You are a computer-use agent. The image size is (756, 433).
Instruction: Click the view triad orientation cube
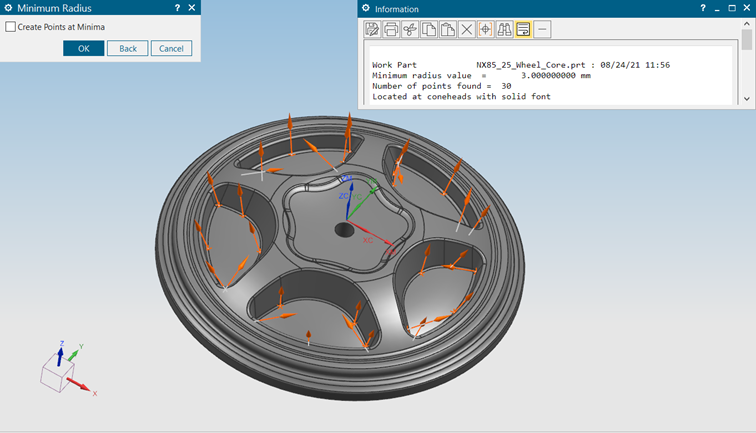[56, 373]
